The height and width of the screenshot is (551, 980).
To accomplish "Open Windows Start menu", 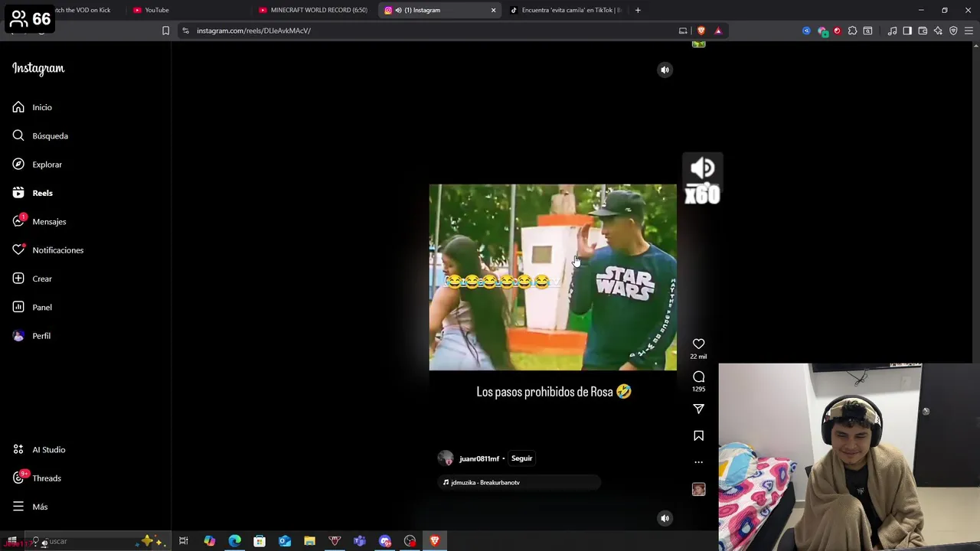I will pos(11,541).
